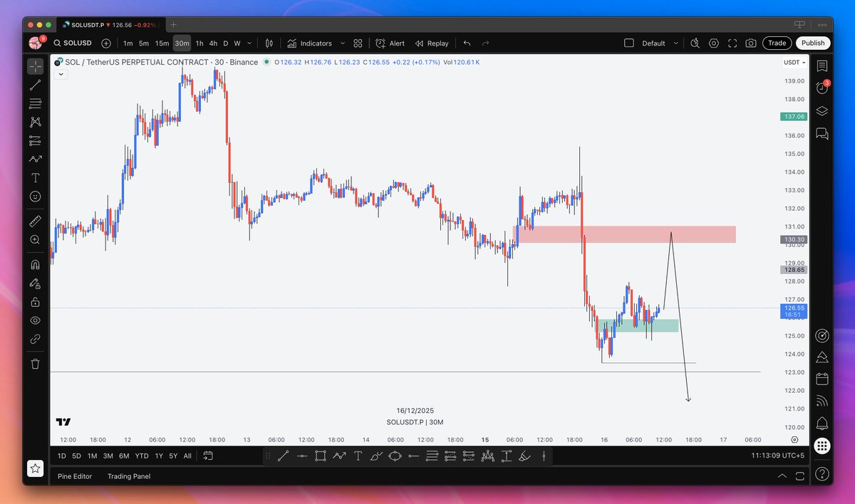Redo the last action
855x504 pixels.
click(486, 43)
